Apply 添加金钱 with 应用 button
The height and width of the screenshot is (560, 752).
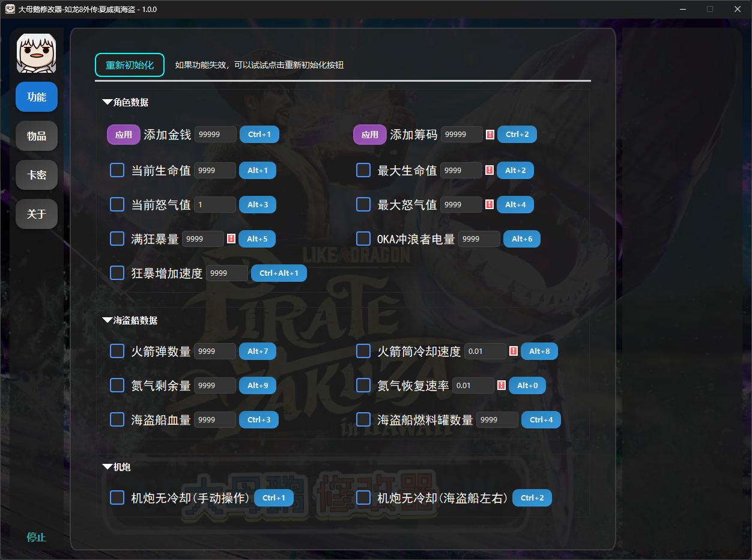pos(124,135)
